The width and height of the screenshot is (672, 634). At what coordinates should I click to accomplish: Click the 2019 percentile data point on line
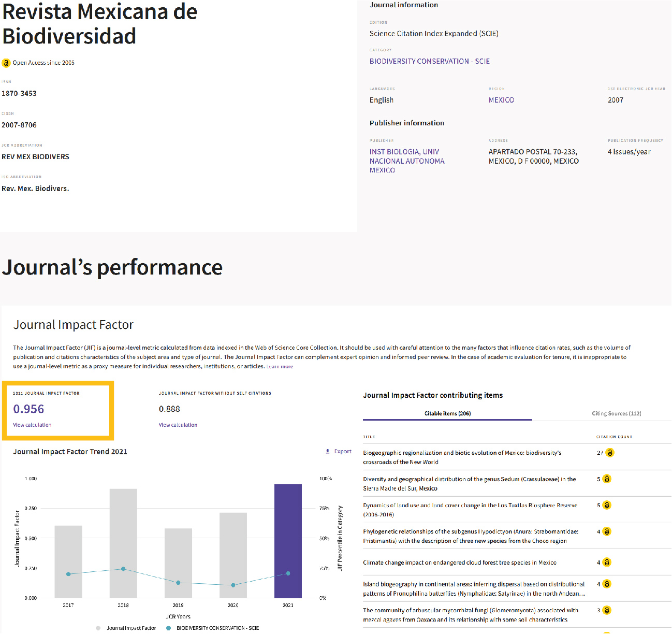(178, 583)
